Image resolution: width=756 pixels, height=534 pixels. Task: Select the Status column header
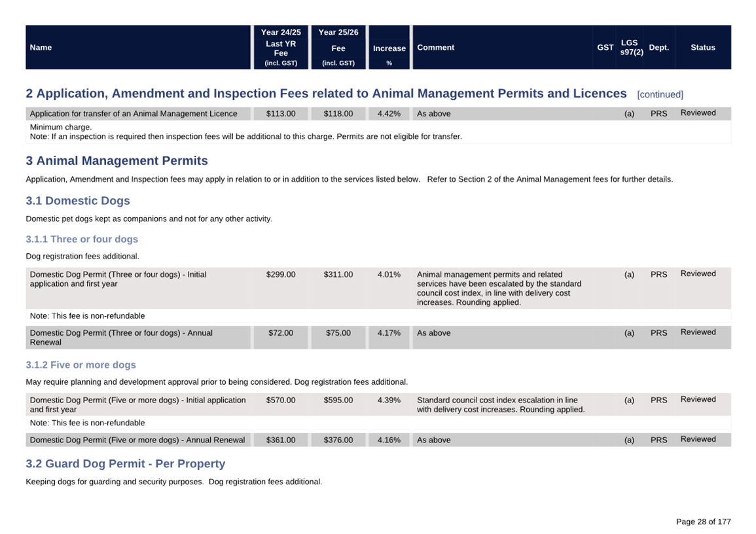[x=702, y=47]
